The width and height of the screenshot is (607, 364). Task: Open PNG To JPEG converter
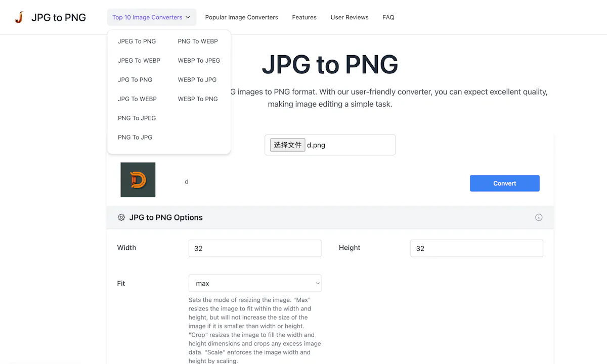(x=137, y=118)
